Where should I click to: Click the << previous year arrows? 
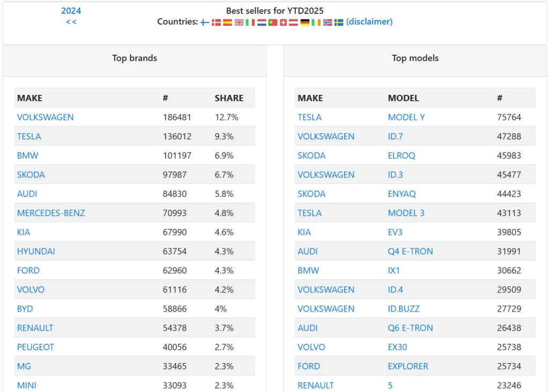click(71, 22)
